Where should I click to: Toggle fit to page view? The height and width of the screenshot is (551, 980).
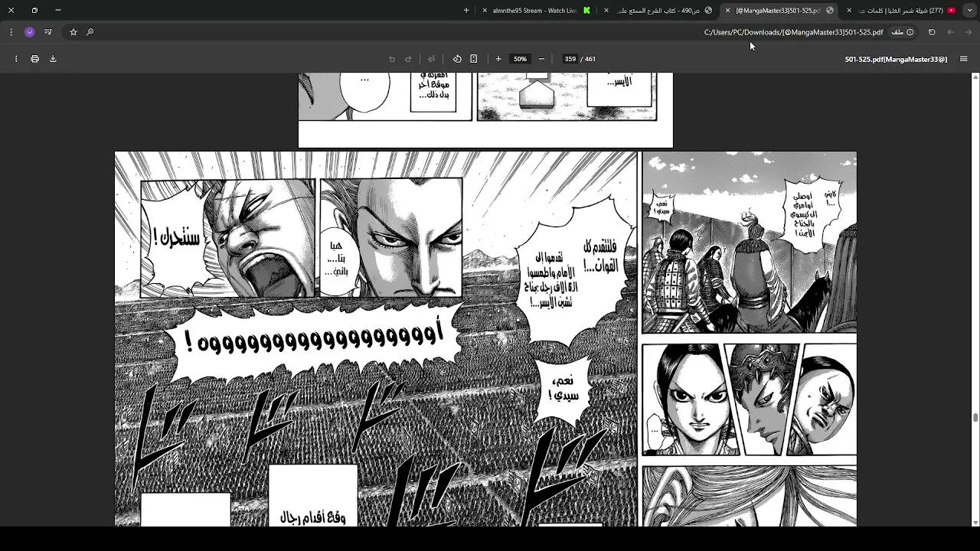tap(474, 59)
